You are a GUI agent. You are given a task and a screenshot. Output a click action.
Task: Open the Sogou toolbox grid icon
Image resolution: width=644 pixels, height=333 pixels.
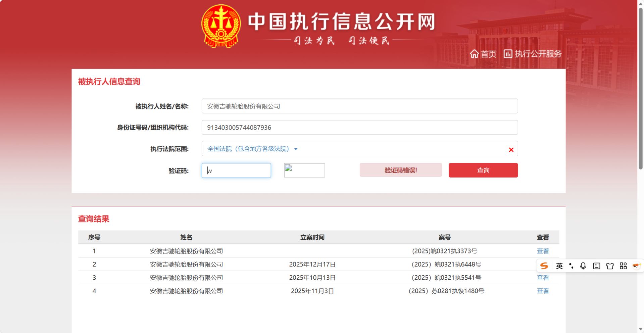[623, 266]
